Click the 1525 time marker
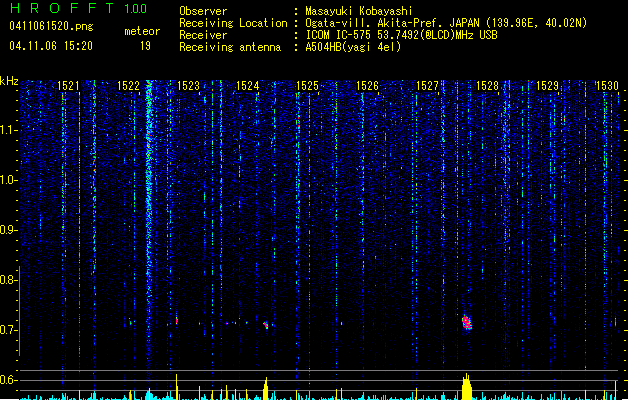The width and height of the screenshot is (629, 400). click(307, 86)
